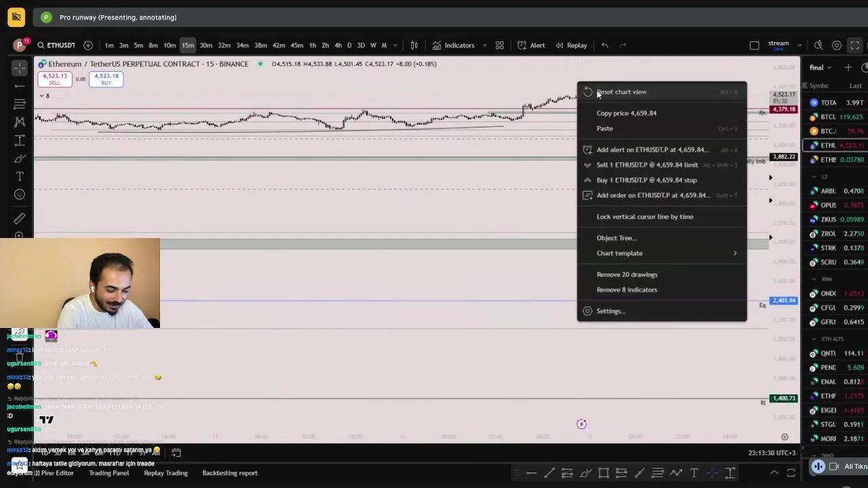Open the Trading Panel tab
Screen dimensions: 868x488
tap(108, 473)
